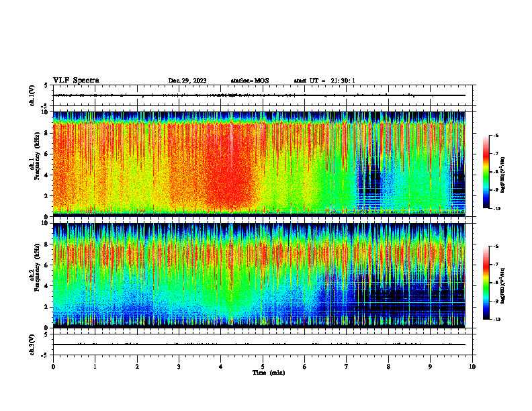Screen dimensions: 532x411
Task: Click the "-5" tick of the ch.3(V) axis
Action: [45, 355]
